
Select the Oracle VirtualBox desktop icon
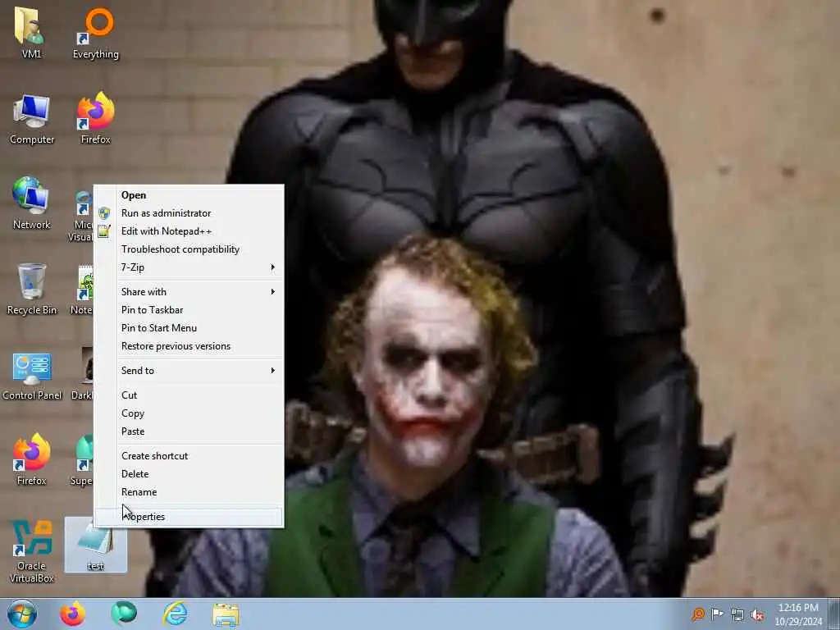click(32, 551)
